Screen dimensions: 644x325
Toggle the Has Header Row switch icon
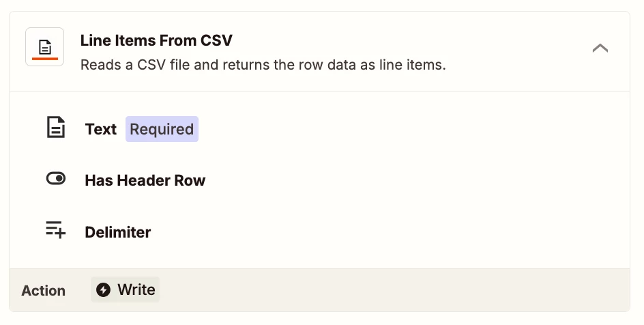[x=55, y=179]
